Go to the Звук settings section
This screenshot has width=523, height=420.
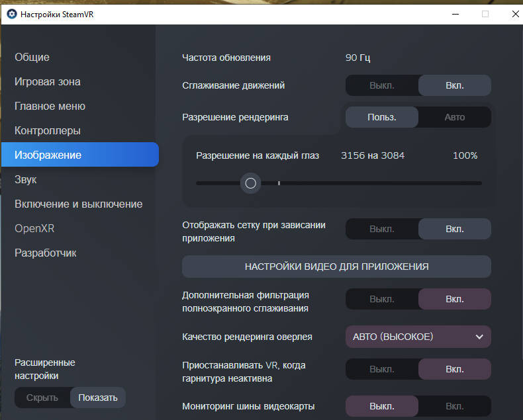(25, 180)
